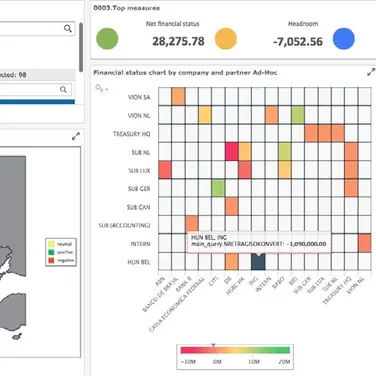Select the Headroom value -7,052.56
Image resolution: width=376 pixels, height=376 pixels.
(298, 42)
